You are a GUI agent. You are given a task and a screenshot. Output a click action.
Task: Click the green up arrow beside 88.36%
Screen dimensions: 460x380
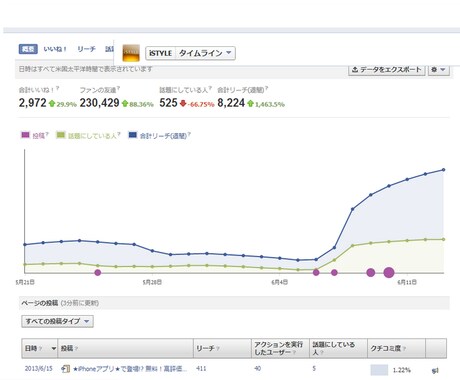tap(125, 104)
